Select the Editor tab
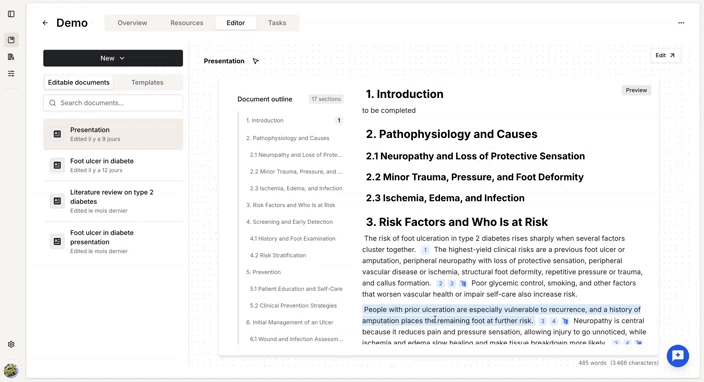The image size is (704, 382). pyautogui.click(x=236, y=23)
